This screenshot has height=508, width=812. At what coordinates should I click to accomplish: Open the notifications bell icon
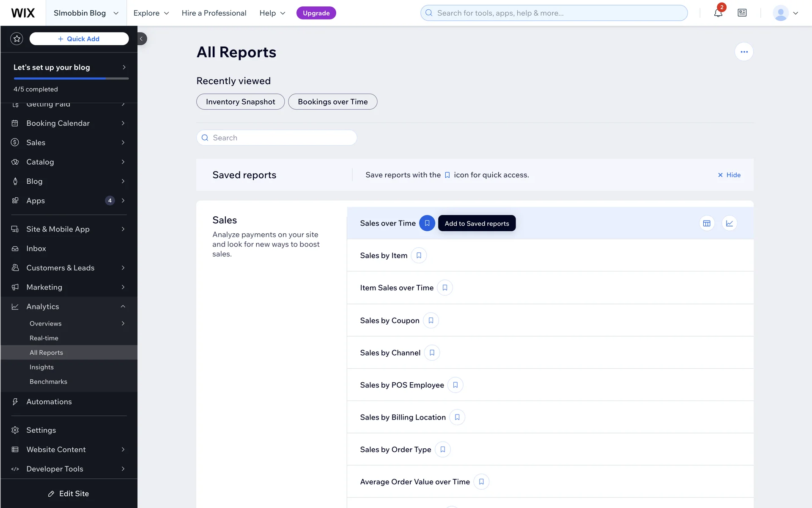point(718,13)
